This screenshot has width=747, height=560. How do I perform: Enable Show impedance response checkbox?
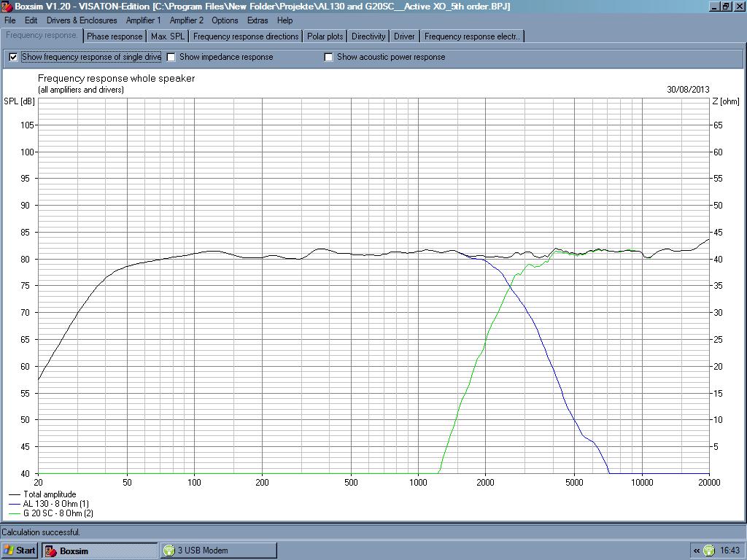pyautogui.click(x=171, y=57)
